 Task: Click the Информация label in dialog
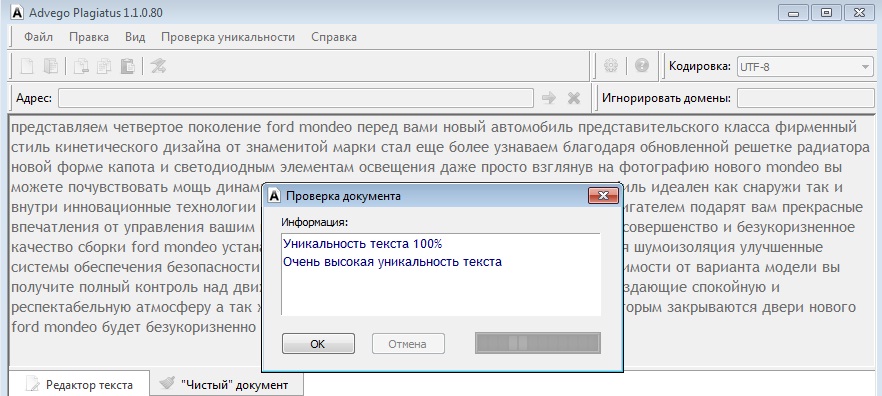315,222
